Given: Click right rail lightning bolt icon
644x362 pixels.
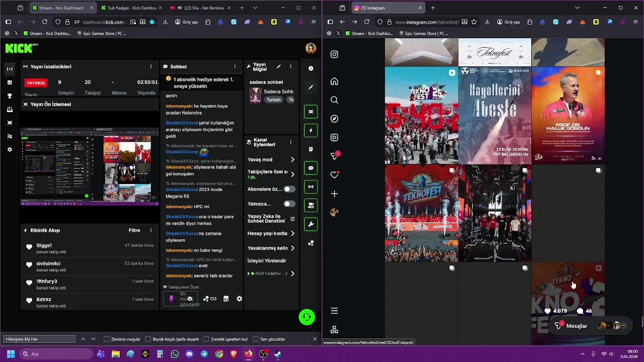Looking at the screenshot, I should 310,130.
